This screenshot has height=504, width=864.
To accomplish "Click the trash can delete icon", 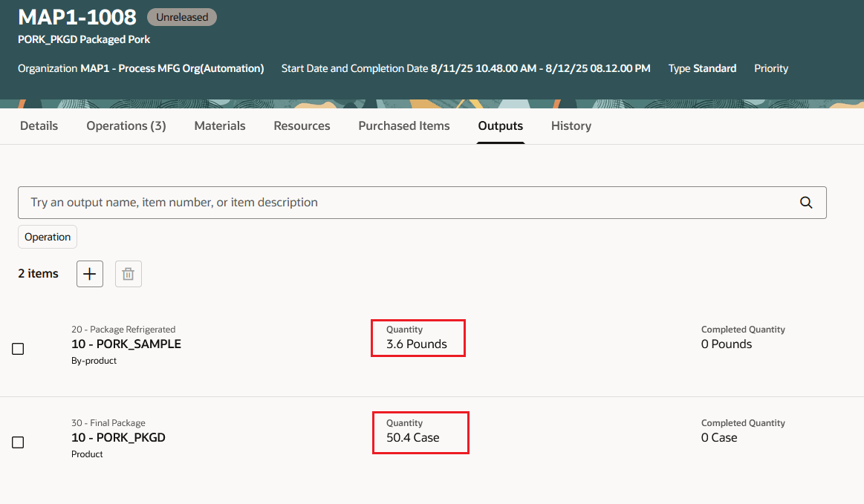I will click(128, 273).
